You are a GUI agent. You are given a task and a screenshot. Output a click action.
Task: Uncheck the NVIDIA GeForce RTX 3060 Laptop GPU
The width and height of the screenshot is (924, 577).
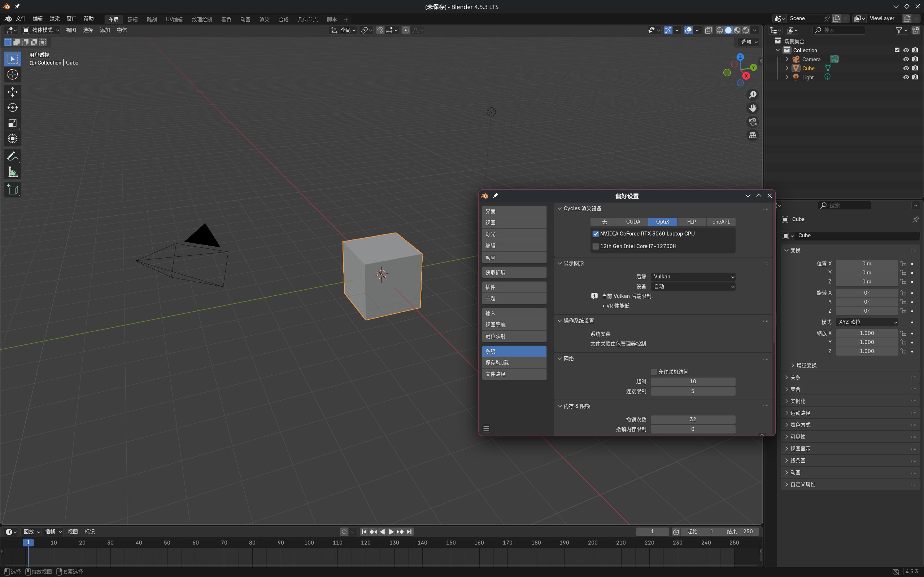(595, 234)
